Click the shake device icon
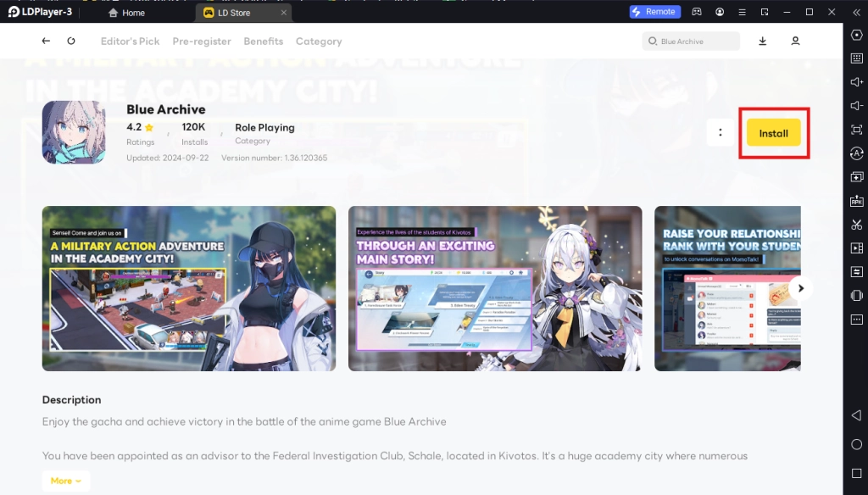 856,296
